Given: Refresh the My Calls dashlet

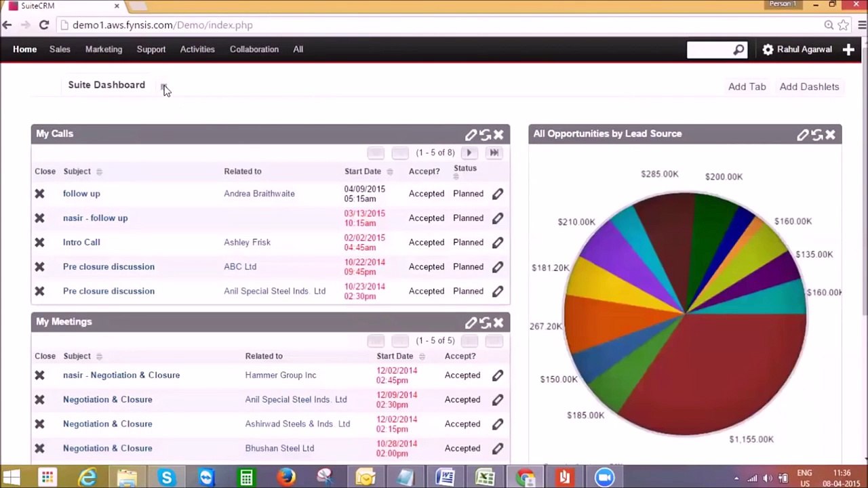Looking at the screenshot, I should pyautogui.click(x=485, y=134).
